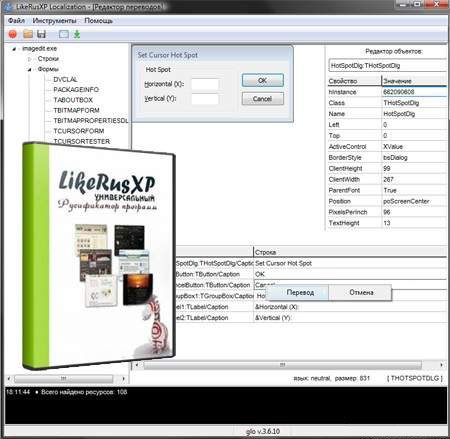The width and height of the screenshot is (450, 439).
Task: Select the Class property row
Action: click(387, 103)
